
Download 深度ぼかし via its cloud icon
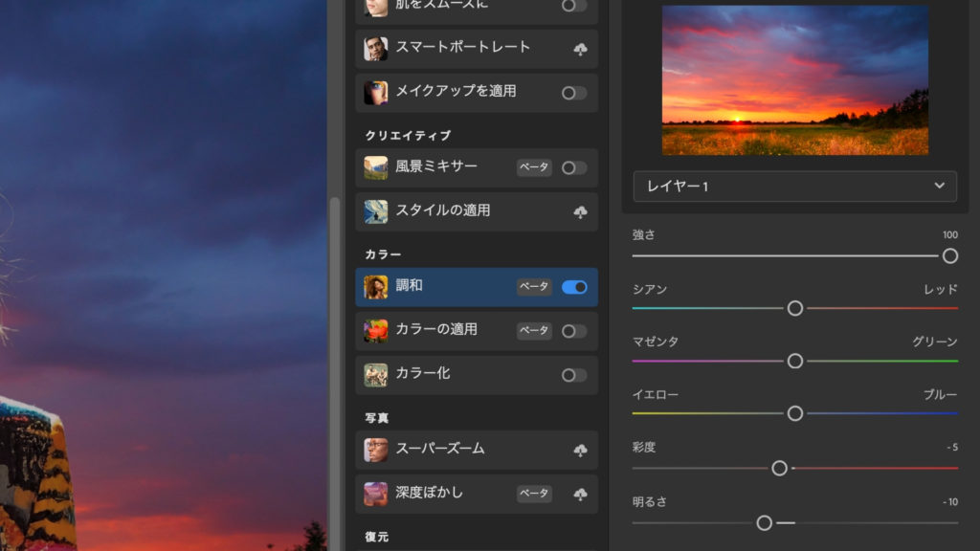point(580,495)
